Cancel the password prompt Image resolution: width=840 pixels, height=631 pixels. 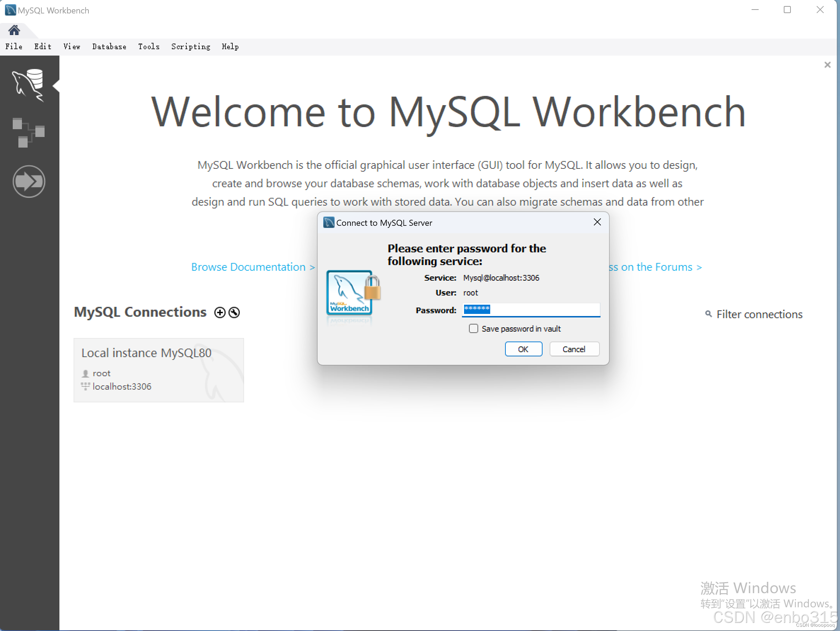coord(574,349)
